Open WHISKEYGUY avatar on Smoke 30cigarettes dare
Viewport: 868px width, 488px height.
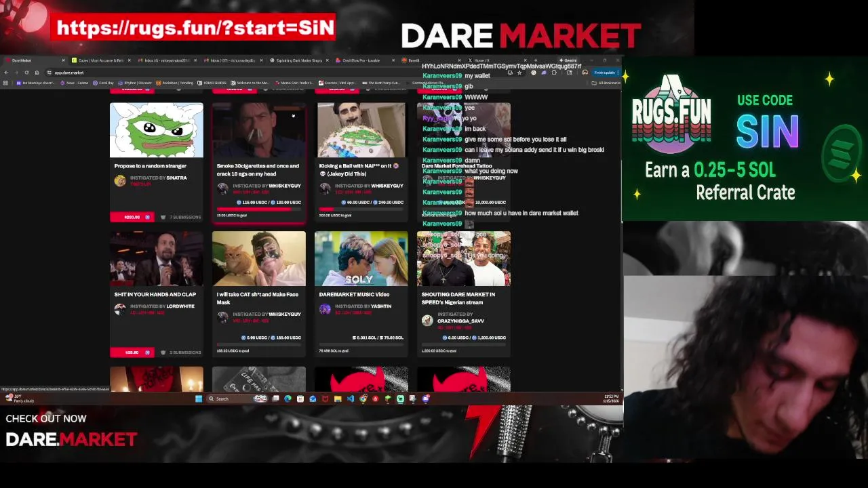pyautogui.click(x=222, y=188)
